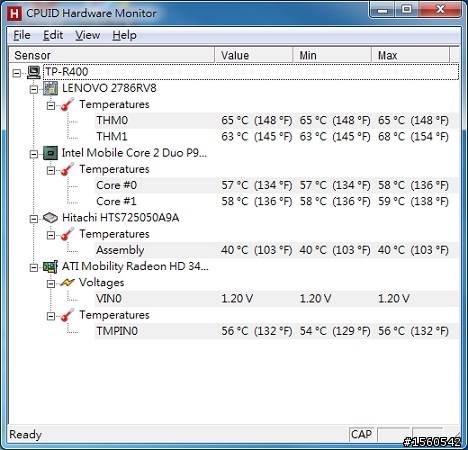The width and height of the screenshot is (468, 450).
Task: Click the Hitachi hard drive icon
Action: pos(50,218)
